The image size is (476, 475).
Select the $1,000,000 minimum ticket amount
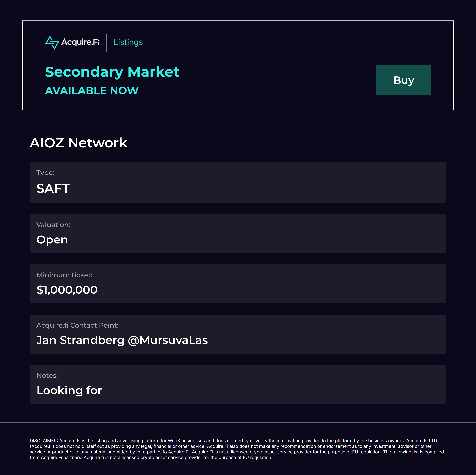point(67,290)
